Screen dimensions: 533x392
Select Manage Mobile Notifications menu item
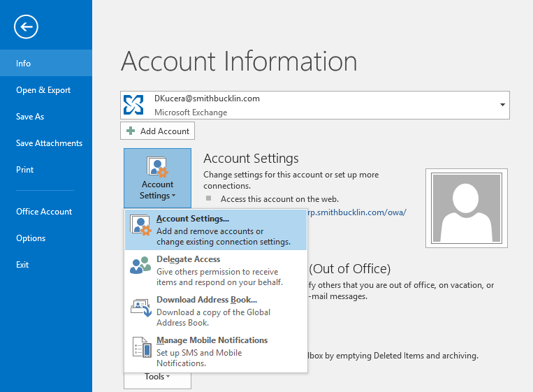[216, 351]
